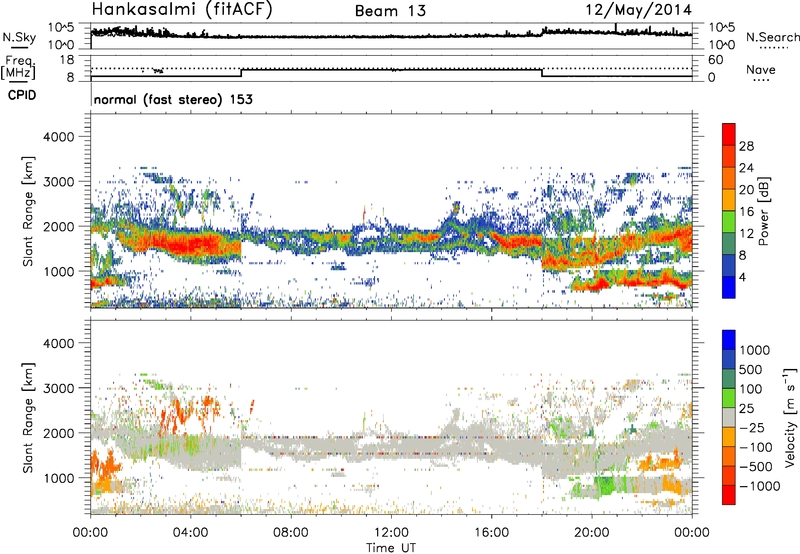800x554 pixels.
Task: Click the 60 tick on the Nave axis
Action: [715, 60]
